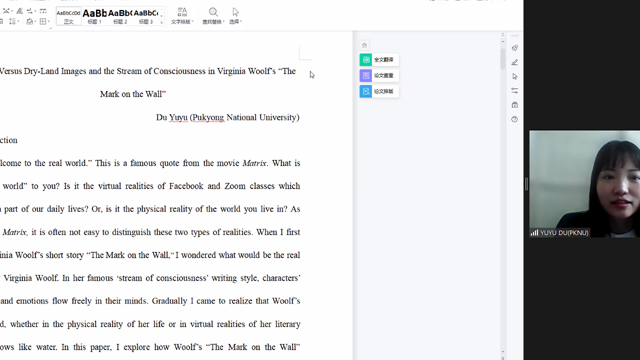Select the pen edit icon in sidebar

515,62
